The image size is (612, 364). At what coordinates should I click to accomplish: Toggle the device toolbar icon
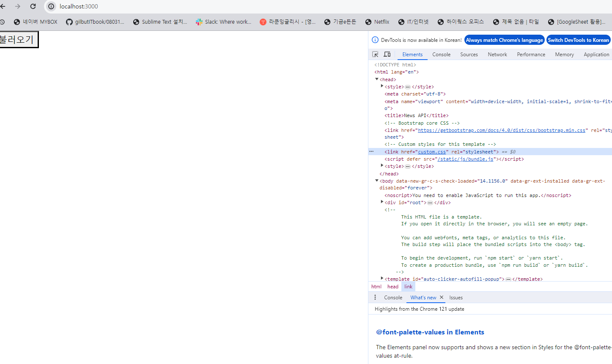coord(387,54)
